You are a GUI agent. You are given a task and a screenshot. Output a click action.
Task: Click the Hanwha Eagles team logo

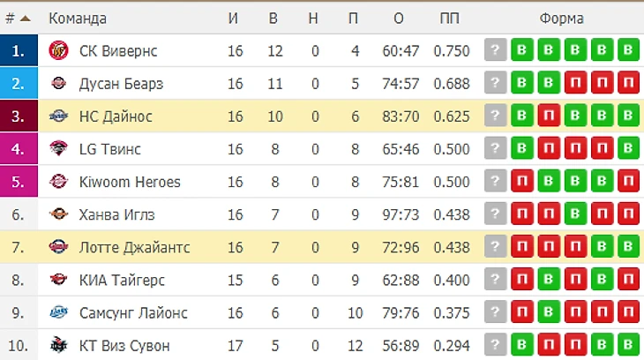[x=58, y=214]
